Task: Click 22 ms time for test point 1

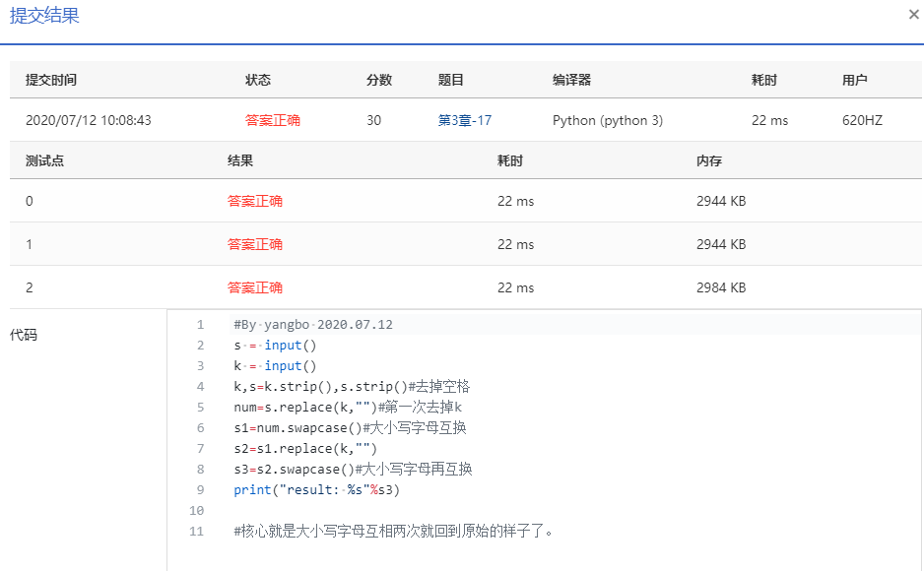Action: [515, 244]
